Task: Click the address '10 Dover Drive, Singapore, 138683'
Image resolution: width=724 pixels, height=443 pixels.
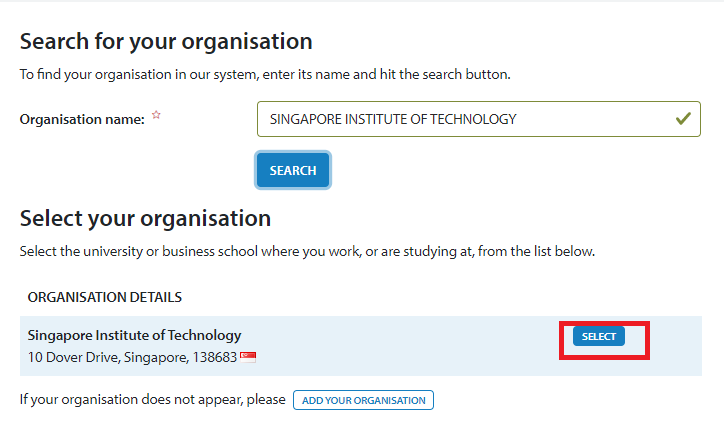Action: pyautogui.click(x=132, y=357)
